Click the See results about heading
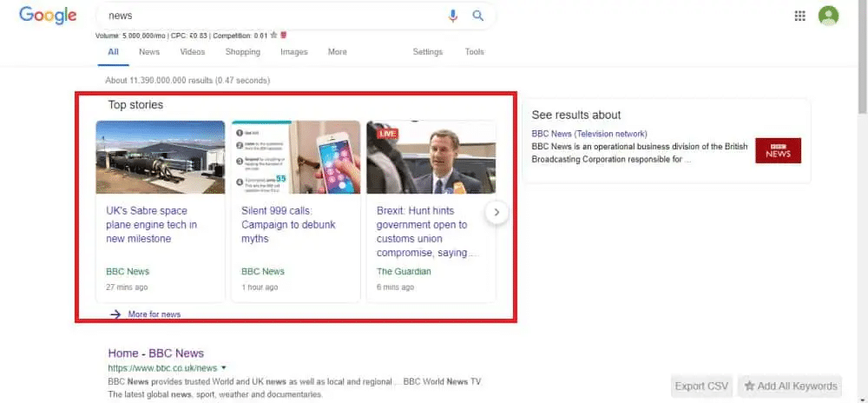 [x=576, y=116]
